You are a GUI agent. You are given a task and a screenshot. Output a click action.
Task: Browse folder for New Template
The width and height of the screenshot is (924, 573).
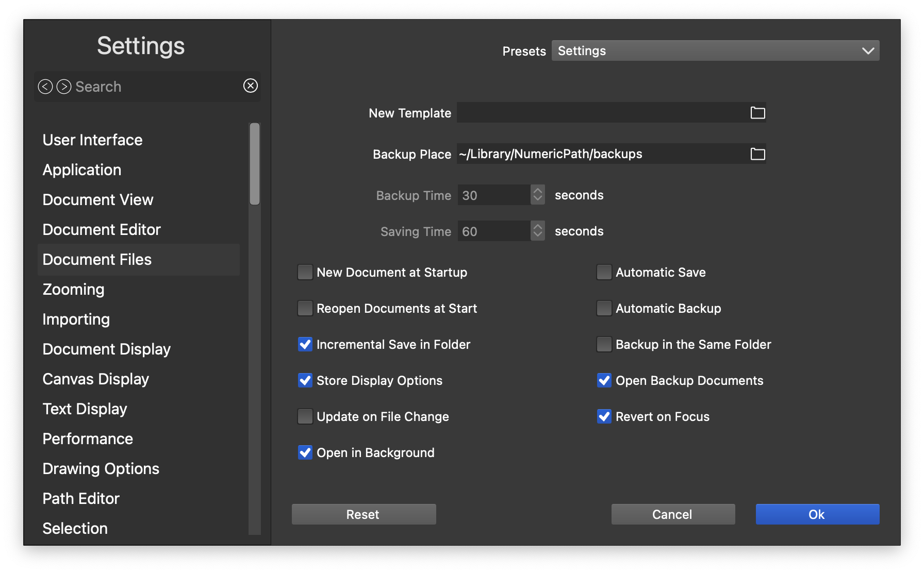coord(757,113)
